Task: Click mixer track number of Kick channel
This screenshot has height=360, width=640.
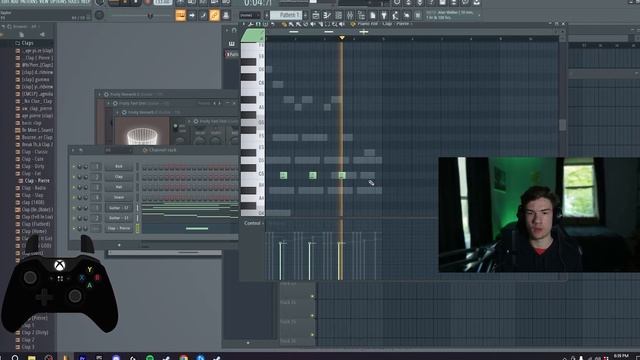Action: tap(96, 167)
